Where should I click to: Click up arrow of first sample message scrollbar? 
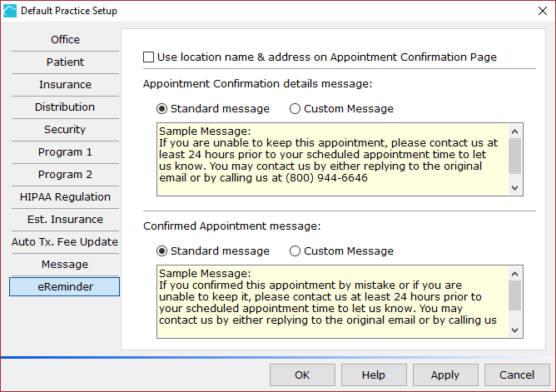point(515,131)
